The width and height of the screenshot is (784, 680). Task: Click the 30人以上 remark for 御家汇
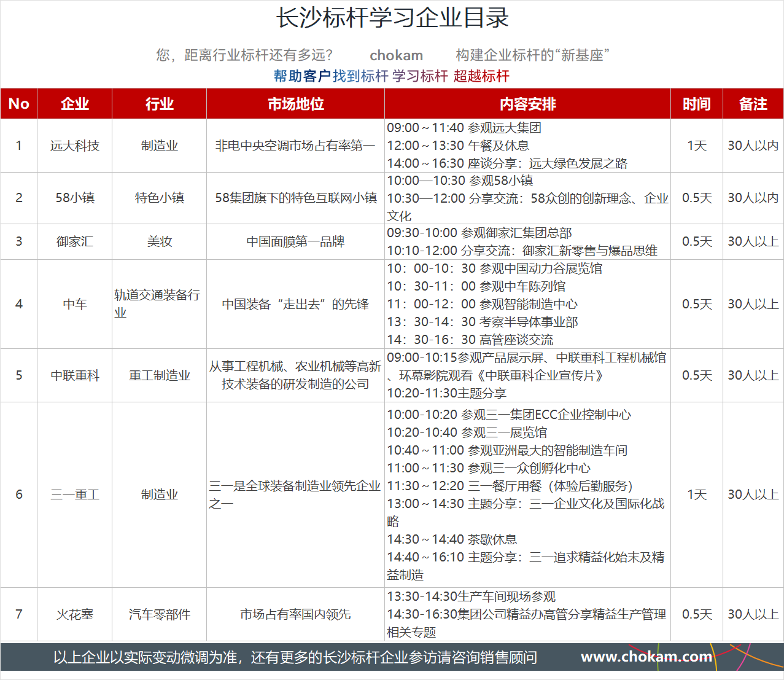click(753, 241)
